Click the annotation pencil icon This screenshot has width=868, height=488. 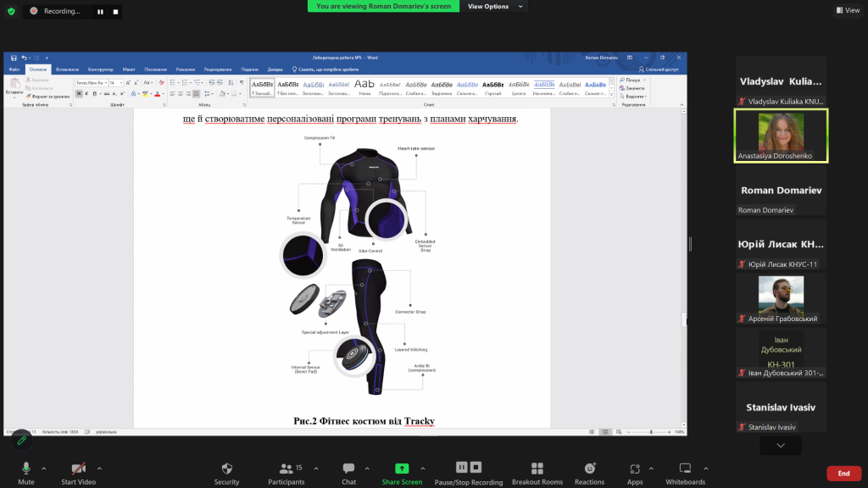click(21, 441)
